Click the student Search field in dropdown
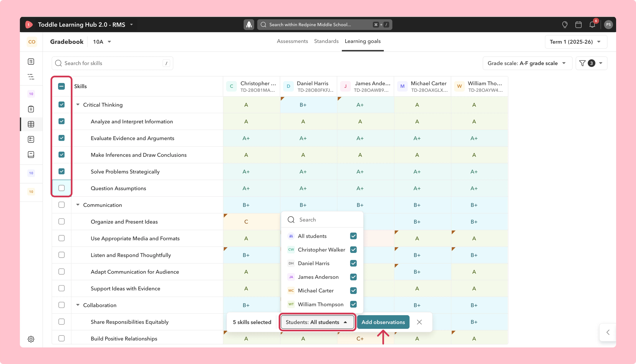The width and height of the screenshot is (636, 364). point(322,220)
